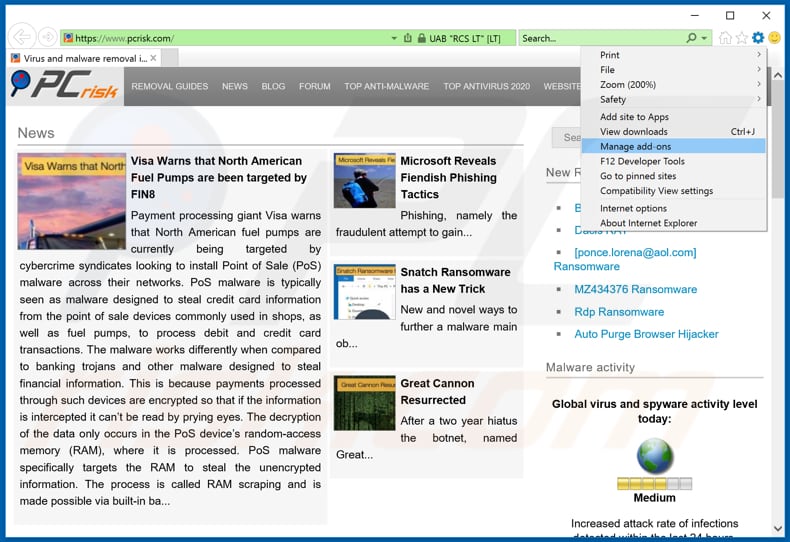Viewport: 790px width, 542px height.
Task: Click the address bar URL field
Action: point(230,38)
